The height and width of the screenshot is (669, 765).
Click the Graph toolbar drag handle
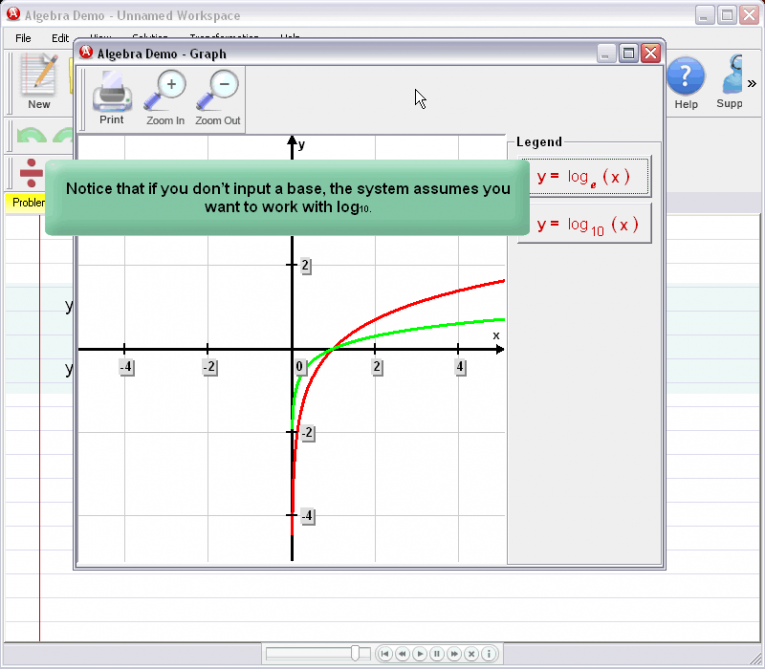[82, 100]
